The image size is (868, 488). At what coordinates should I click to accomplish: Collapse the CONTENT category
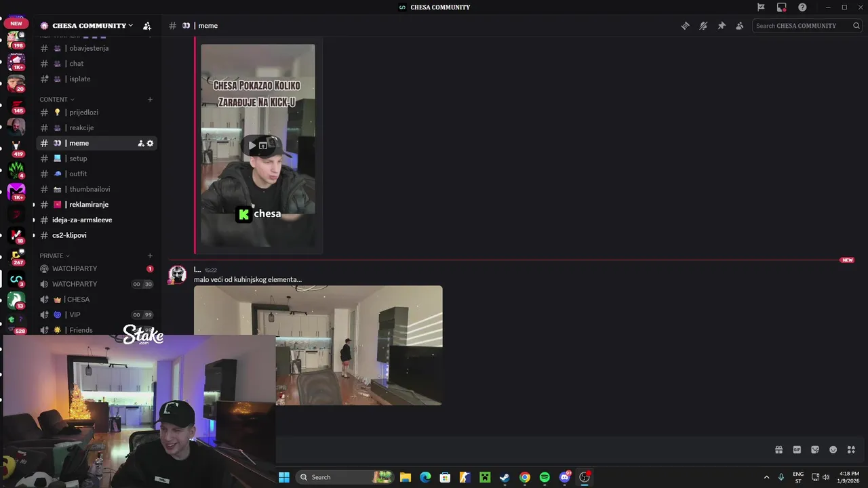pos(57,100)
